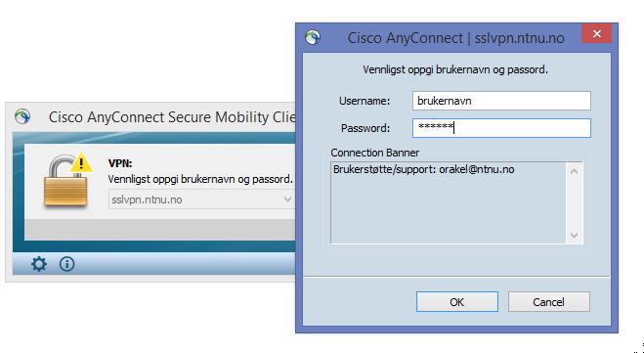Click AnyConnect globe icon in login dialog title
Screen dimensions: 644x353
(313, 37)
